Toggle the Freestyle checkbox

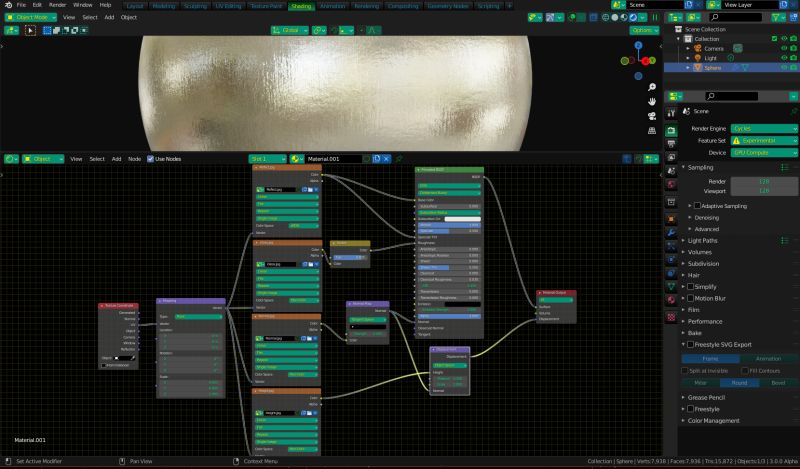[690, 409]
